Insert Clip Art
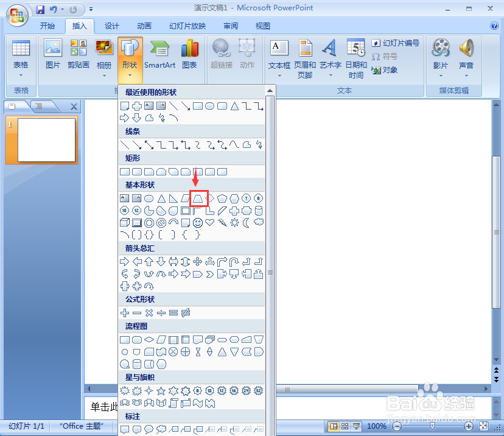 pyautogui.click(x=79, y=55)
